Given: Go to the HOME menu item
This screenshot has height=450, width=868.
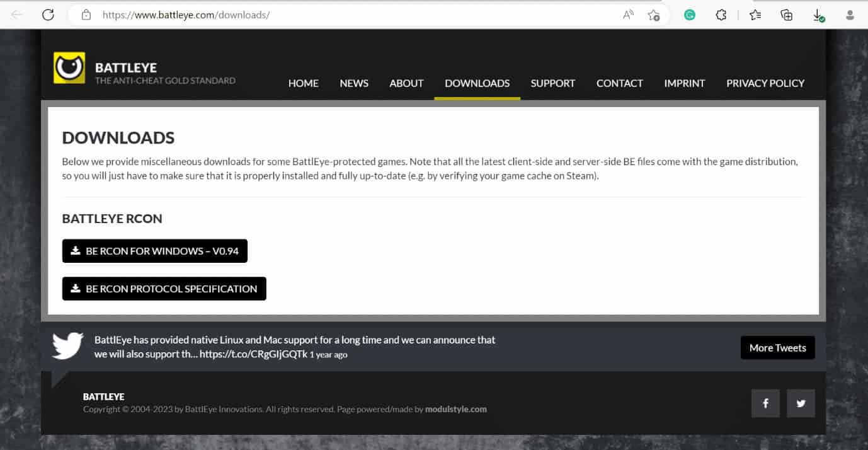Looking at the screenshot, I should (304, 83).
